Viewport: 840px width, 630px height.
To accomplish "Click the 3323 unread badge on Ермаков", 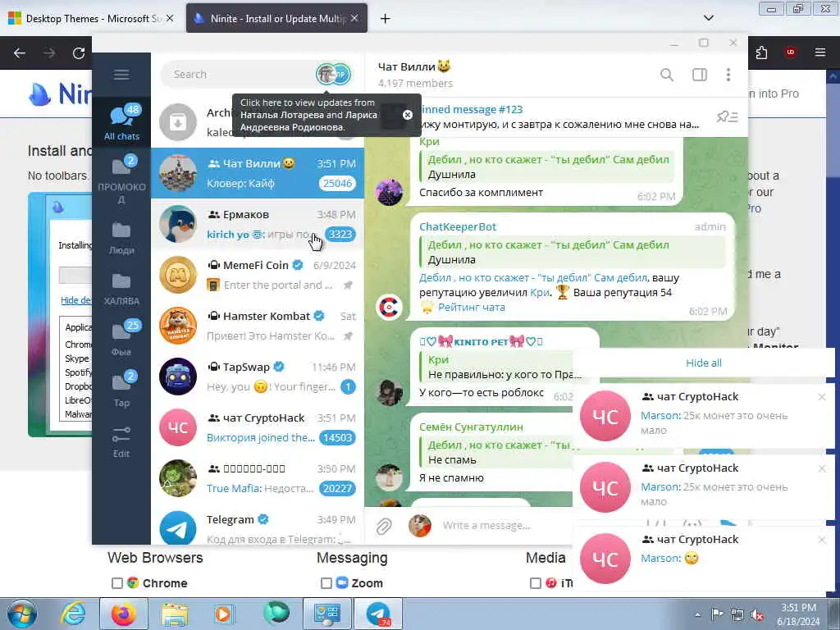I will (x=340, y=234).
